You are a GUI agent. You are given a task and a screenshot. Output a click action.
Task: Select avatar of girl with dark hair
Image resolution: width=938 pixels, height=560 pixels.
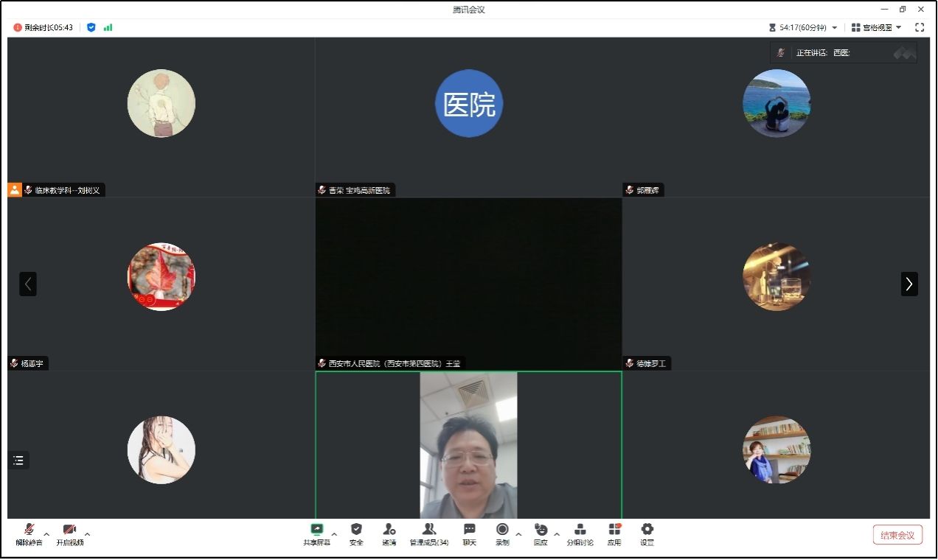161,449
